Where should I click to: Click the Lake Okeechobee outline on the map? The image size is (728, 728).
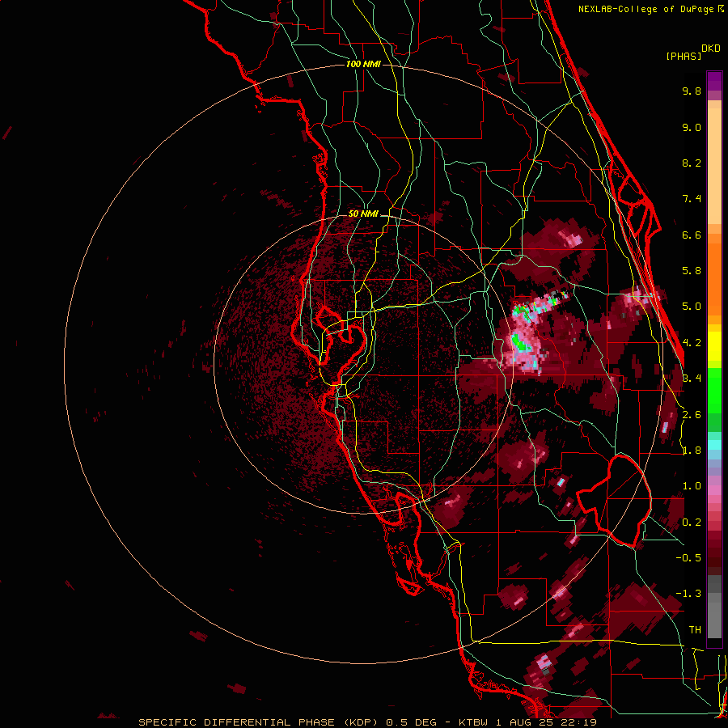[x=615, y=501]
